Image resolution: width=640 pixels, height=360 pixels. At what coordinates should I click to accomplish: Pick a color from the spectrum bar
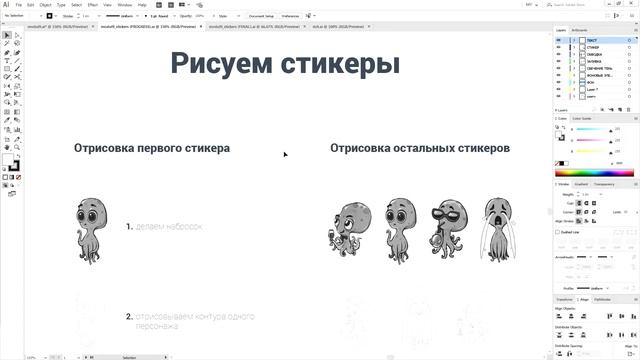tap(594, 173)
